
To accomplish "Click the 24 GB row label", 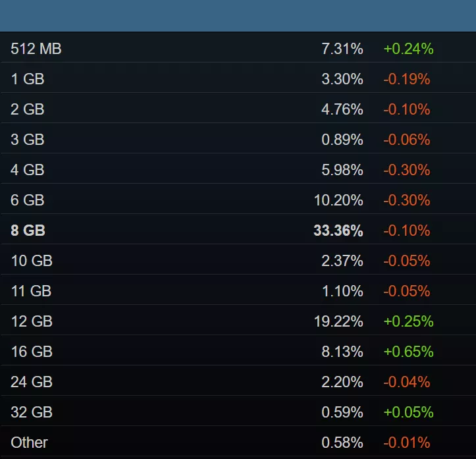I will pos(32,382).
